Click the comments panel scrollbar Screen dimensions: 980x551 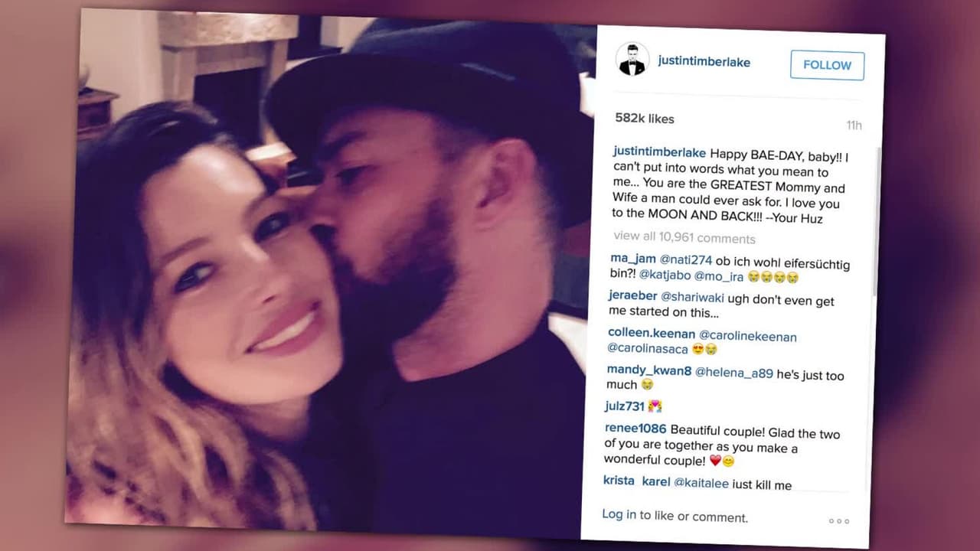pos(878,222)
